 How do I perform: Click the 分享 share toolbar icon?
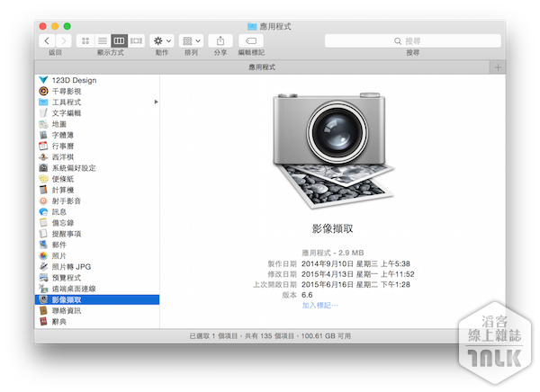click(220, 41)
